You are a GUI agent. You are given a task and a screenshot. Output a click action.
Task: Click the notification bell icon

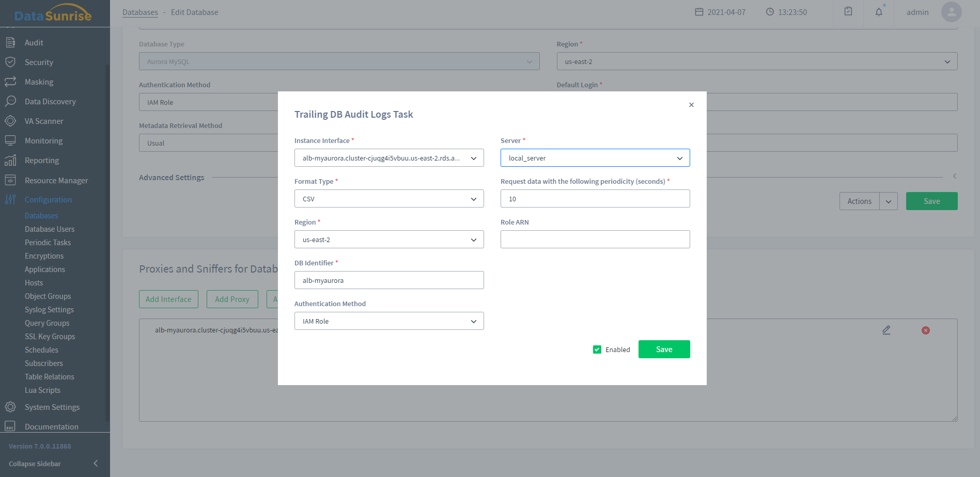879,12
